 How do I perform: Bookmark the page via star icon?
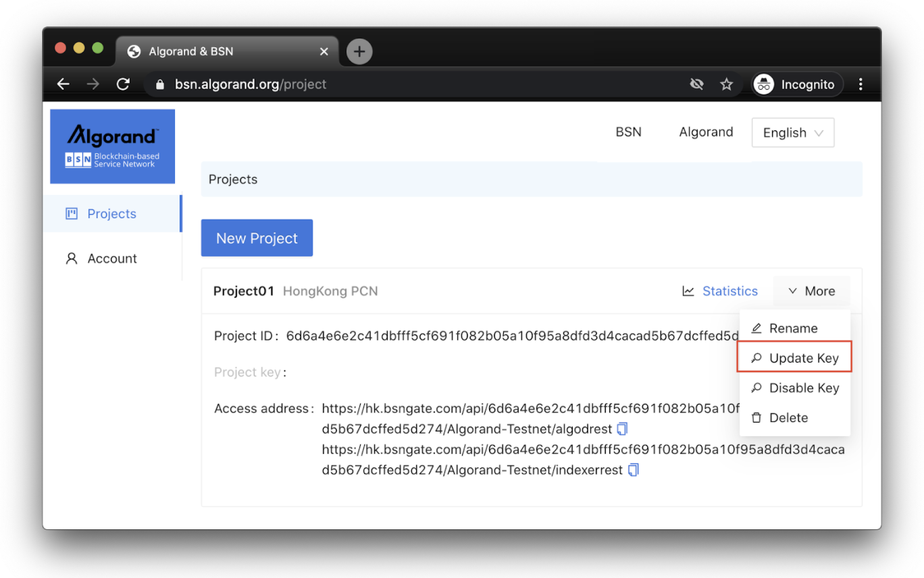(x=726, y=84)
